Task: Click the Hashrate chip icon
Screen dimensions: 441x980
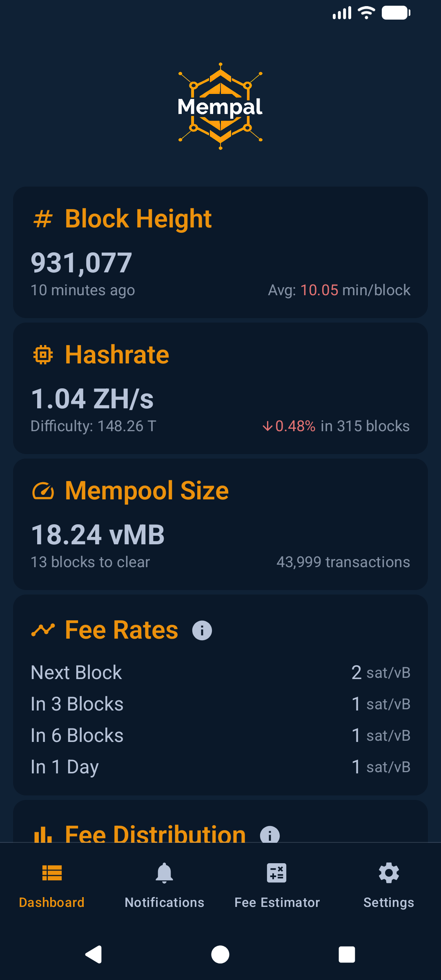Action: tap(43, 354)
